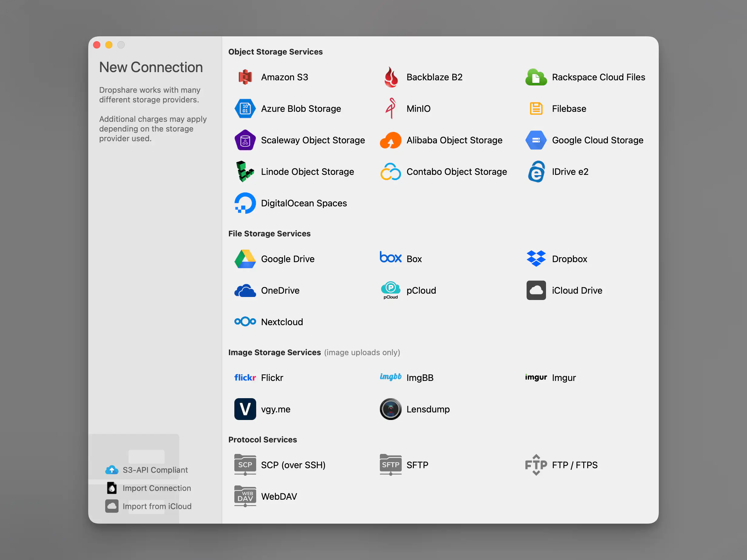Click the iCloud Drive icon
This screenshot has width=747, height=560.
[x=536, y=290]
